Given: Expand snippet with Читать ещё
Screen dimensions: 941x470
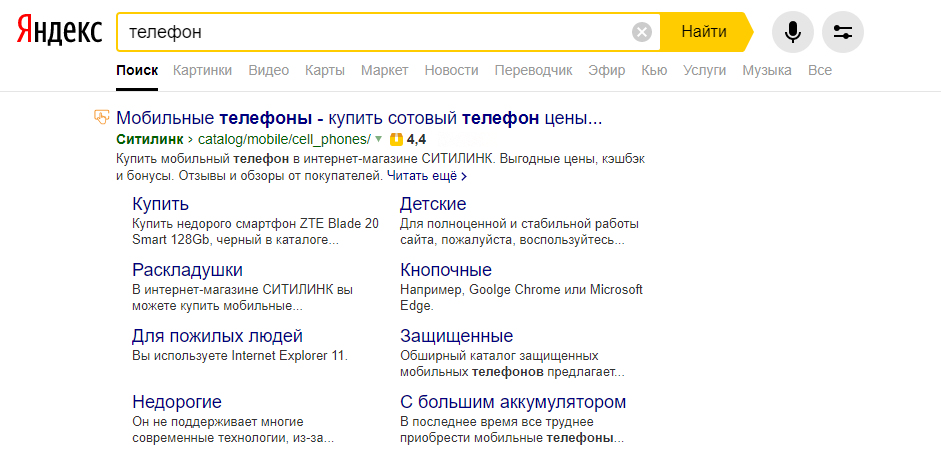Looking at the screenshot, I should [x=427, y=176].
